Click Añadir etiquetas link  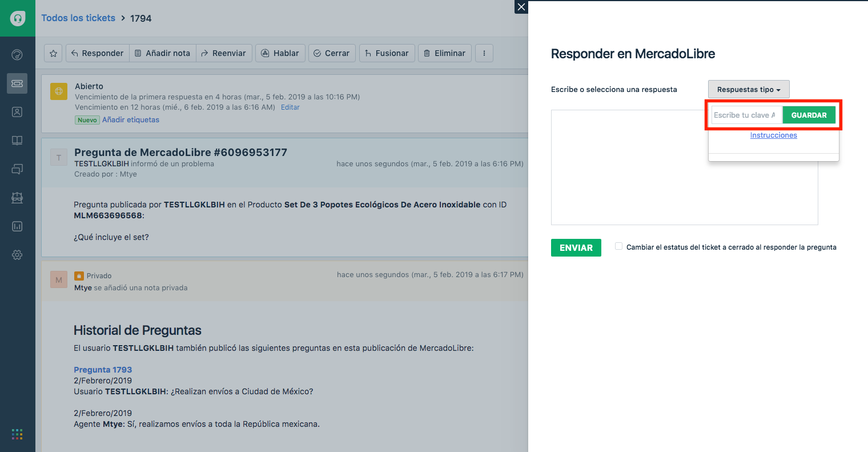(x=131, y=120)
